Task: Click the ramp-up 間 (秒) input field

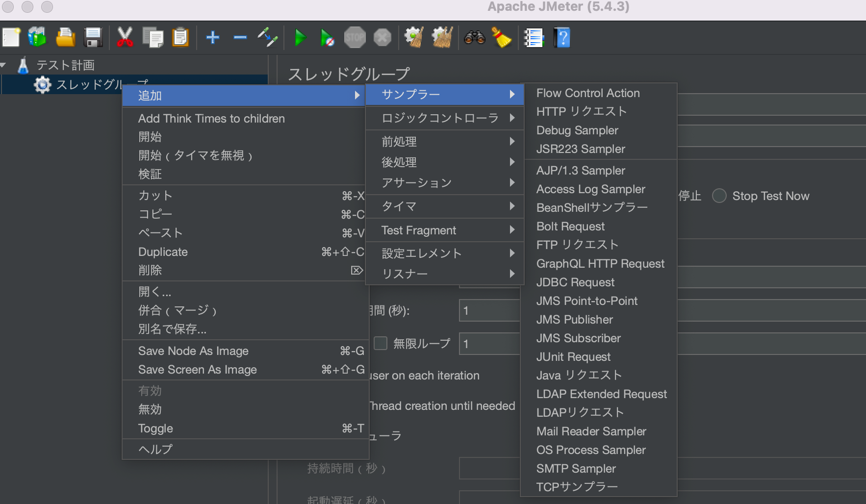Action: 489,310
